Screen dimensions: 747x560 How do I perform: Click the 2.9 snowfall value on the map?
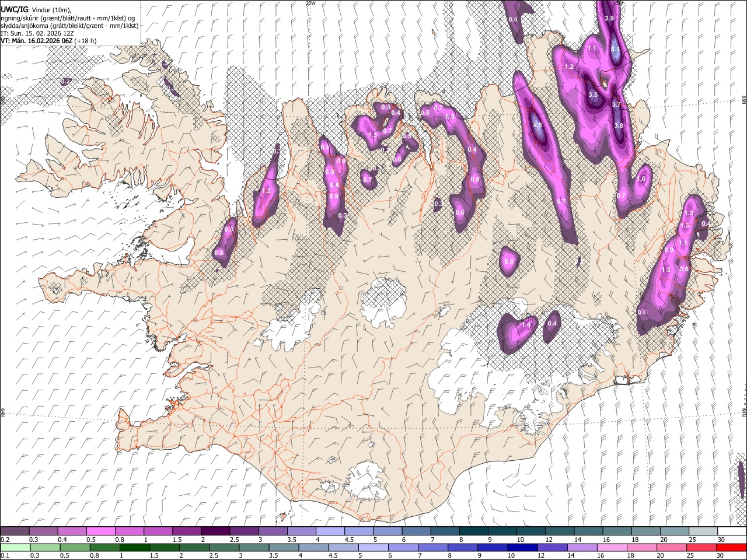609,19
